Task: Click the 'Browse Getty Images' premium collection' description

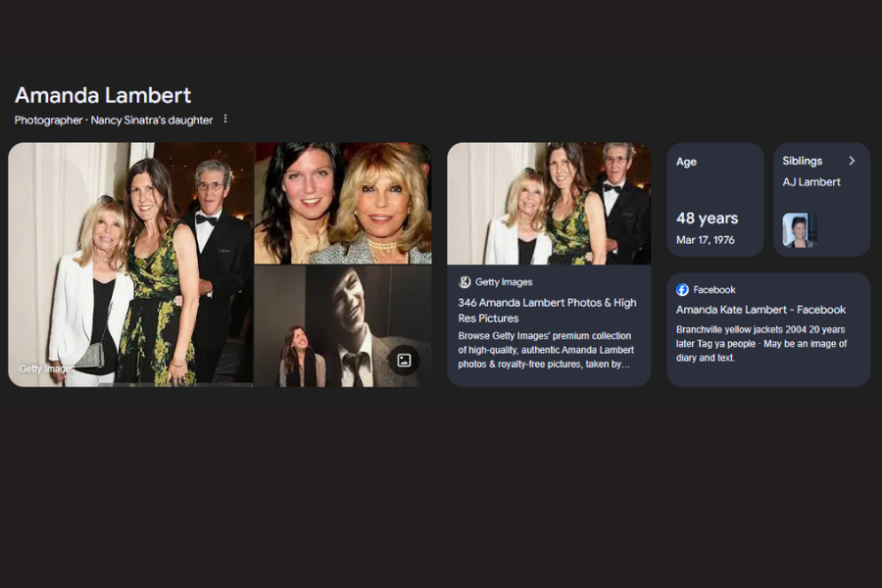Action: (x=546, y=350)
